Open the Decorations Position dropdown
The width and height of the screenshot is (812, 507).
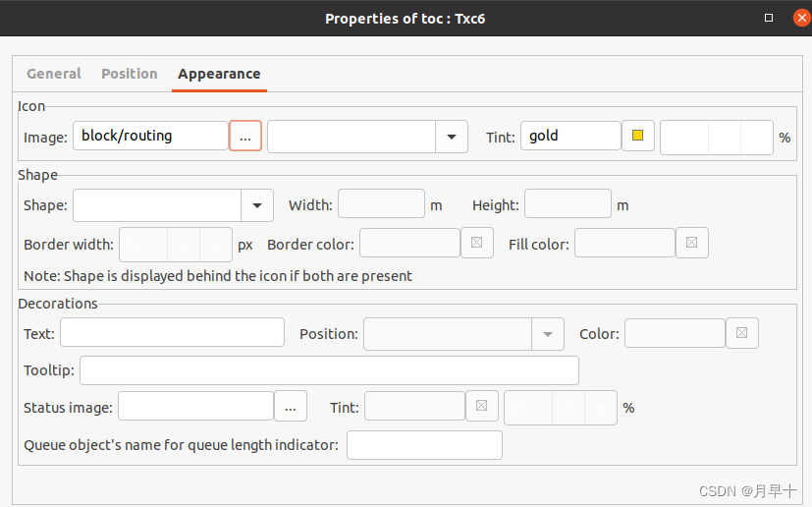[x=547, y=334]
